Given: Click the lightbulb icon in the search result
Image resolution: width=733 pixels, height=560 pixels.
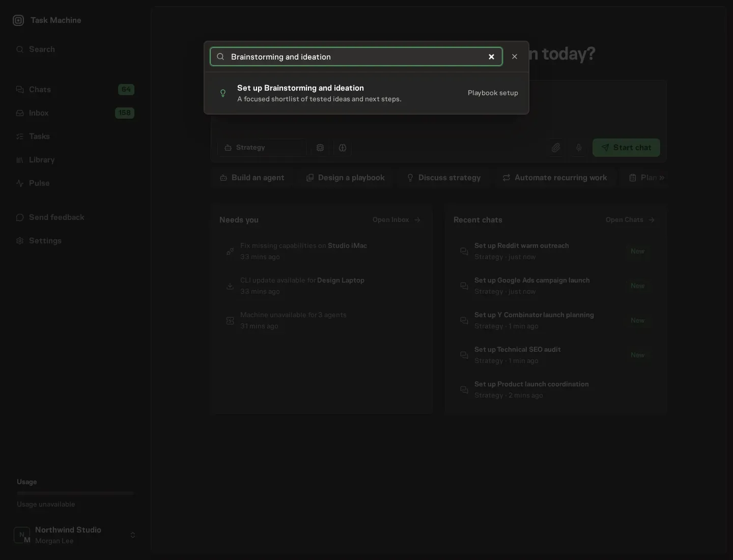Looking at the screenshot, I should coord(222,93).
